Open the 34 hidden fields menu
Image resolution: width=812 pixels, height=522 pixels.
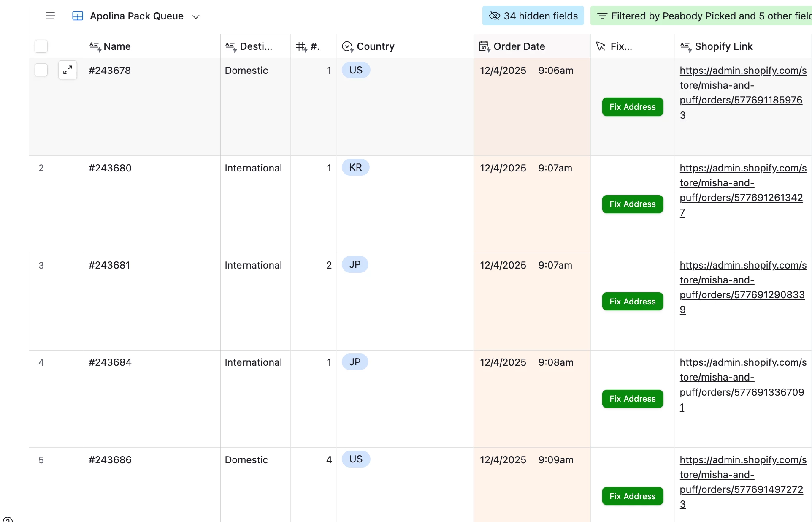[x=533, y=16]
